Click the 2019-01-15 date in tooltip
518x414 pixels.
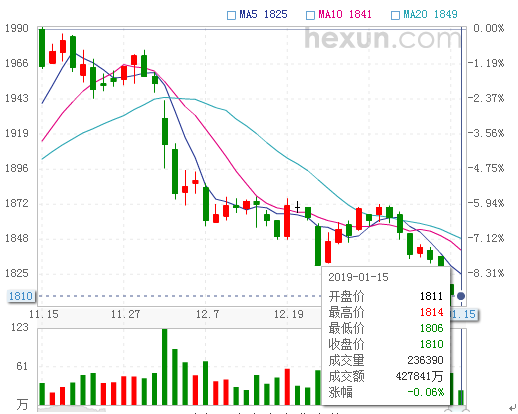[x=358, y=277]
